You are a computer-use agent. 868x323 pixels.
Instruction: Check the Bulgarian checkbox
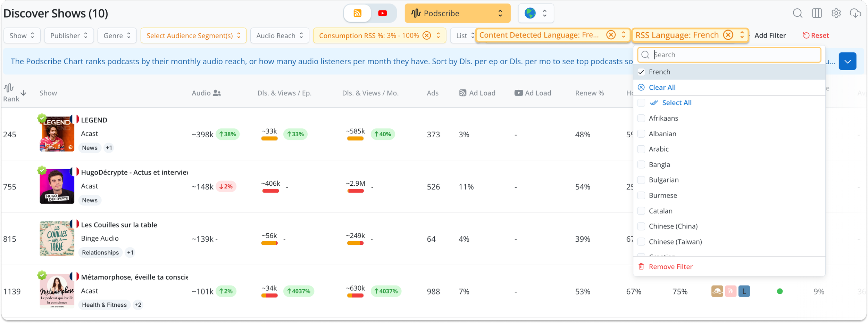point(641,180)
